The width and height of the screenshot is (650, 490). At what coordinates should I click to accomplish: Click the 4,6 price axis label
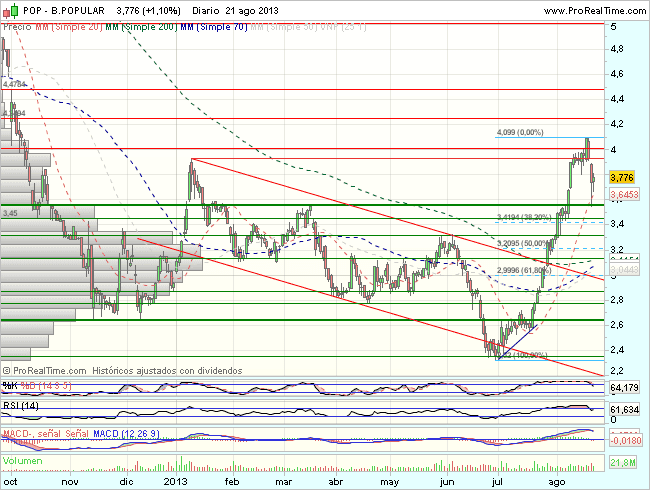(617, 74)
